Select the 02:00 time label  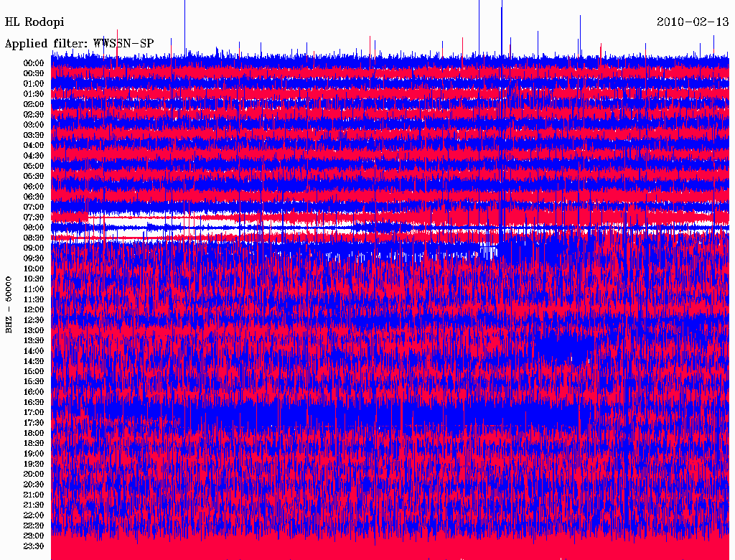[x=34, y=105]
